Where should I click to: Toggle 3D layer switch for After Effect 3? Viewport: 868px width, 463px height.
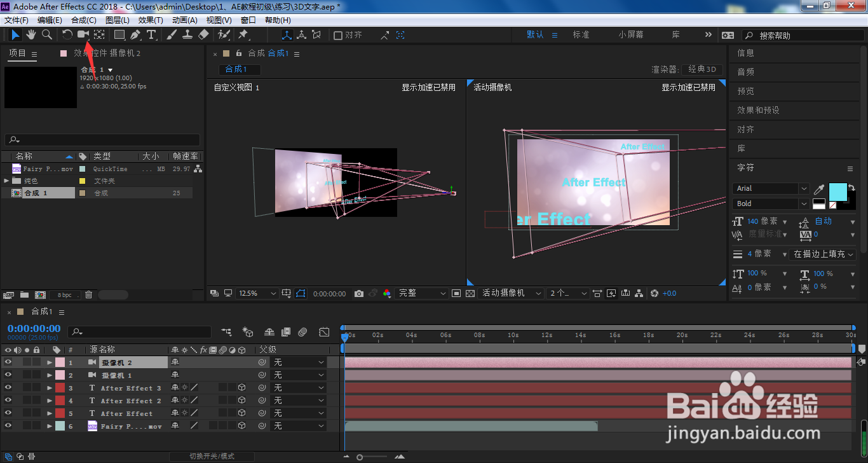pos(242,387)
